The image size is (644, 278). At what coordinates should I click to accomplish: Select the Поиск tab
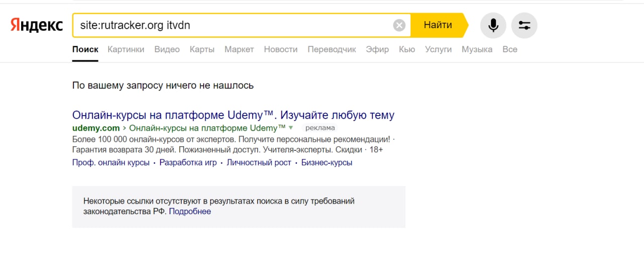(x=85, y=49)
